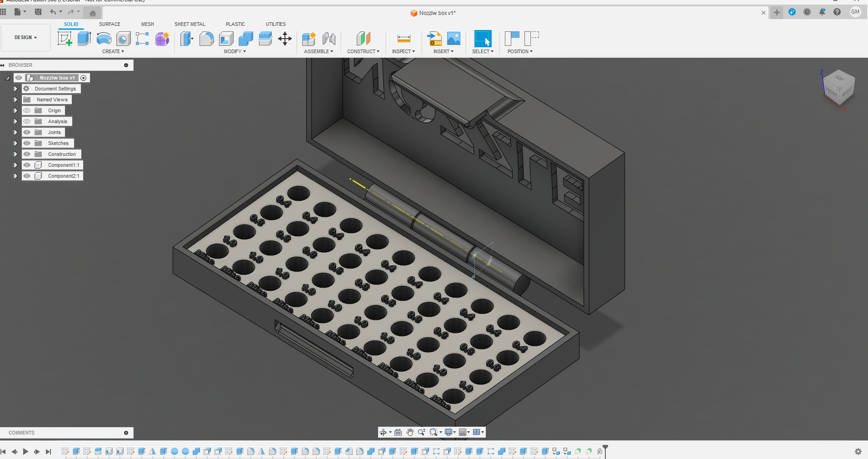
Task: Open the SURFACE ribbon tab
Action: (110, 24)
